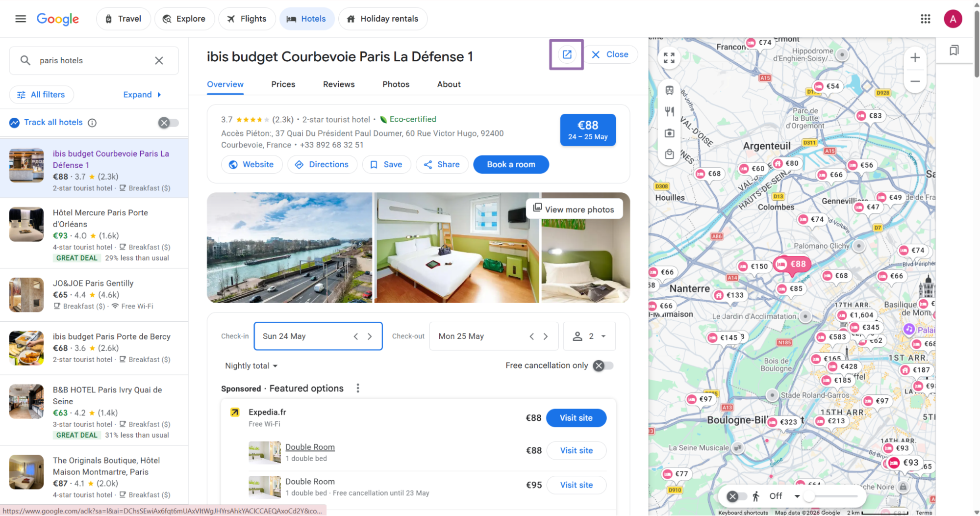This screenshot has width=980, height=516.
Task: Toggle Track all hotels switch
Action: (x=168, y=123)
